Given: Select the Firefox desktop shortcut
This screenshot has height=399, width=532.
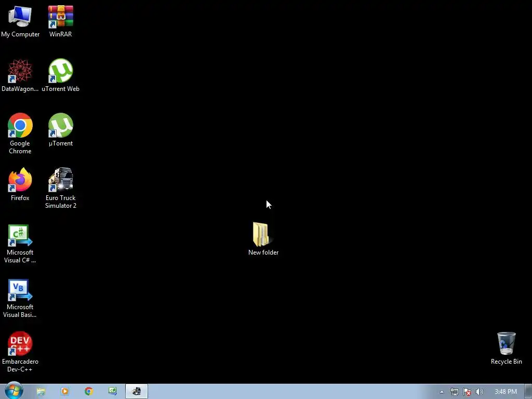Looking at the screenshot, I should 20,184.
